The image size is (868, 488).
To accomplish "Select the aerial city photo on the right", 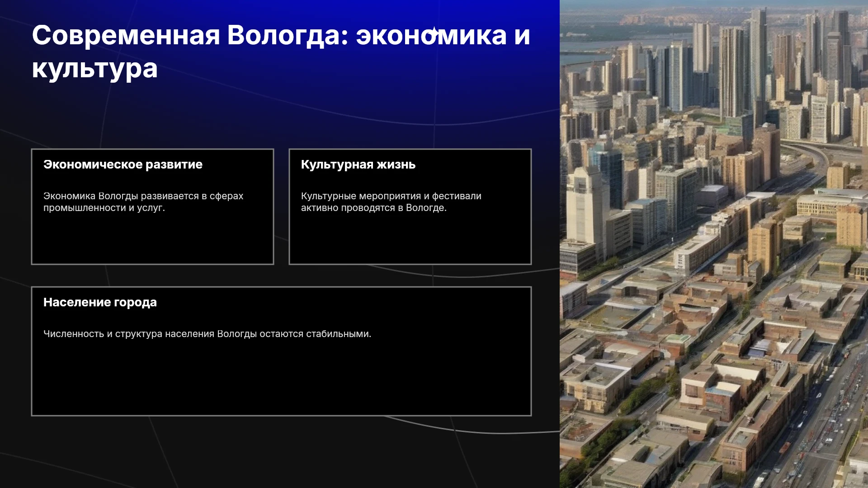I will [x=714, y=244].
